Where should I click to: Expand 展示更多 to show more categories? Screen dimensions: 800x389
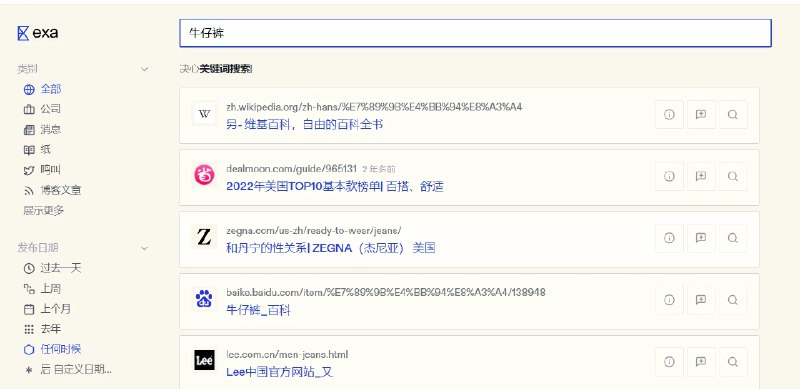click(44, 210)
